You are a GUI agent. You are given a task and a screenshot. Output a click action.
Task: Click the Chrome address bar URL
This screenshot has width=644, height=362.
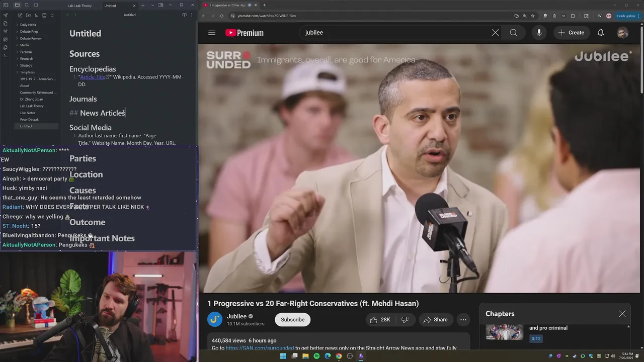267,16
